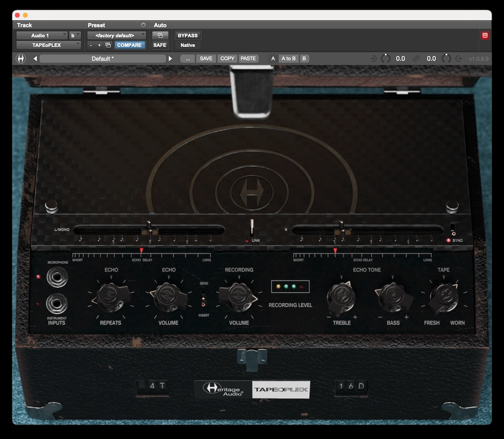
Task: Click the plug-in automation enable icon
Action: click(160, 35)
